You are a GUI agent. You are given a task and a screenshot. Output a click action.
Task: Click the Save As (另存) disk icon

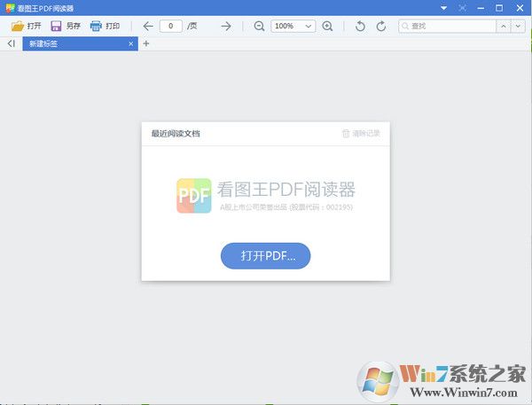coord(56,27)
